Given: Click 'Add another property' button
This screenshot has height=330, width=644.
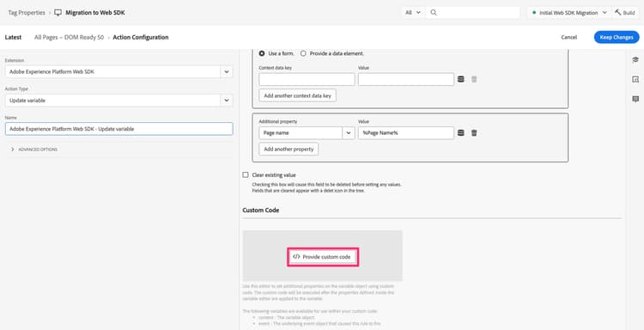Looking at the screenshot, I should (x=289, y=150).
